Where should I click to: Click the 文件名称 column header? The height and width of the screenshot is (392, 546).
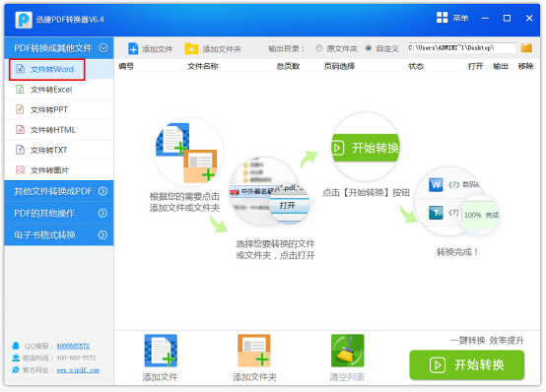coord(203,66)
